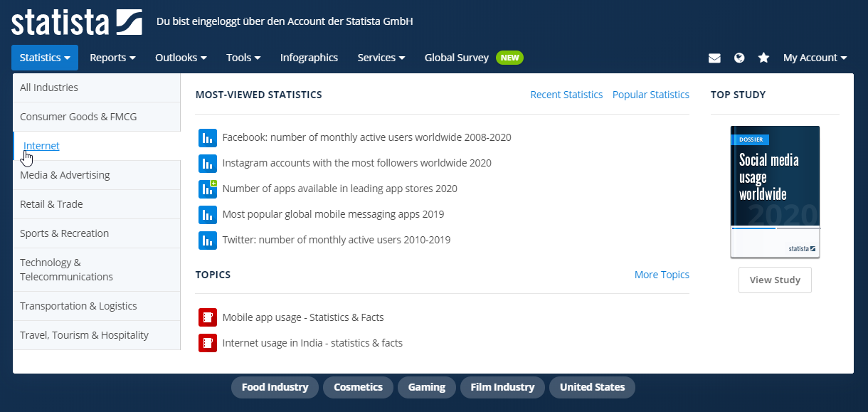
Task: Select All Industries category
Action: click(97, 88)
